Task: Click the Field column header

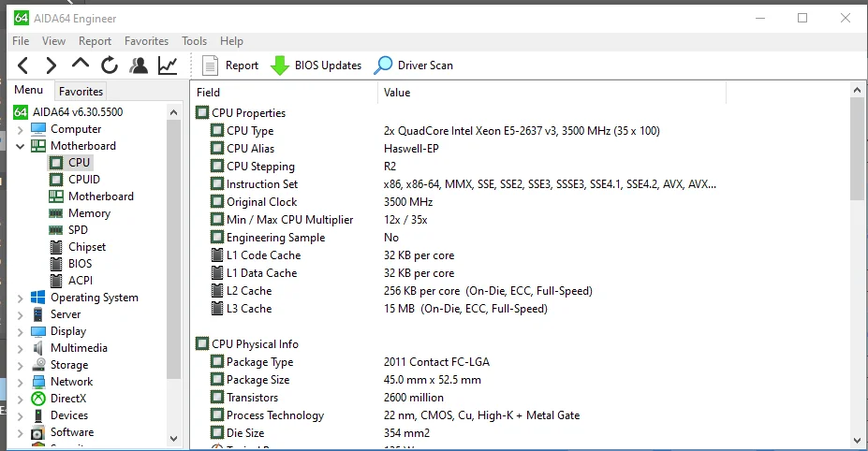Action: pyautogui.click(x=284, y=93)
